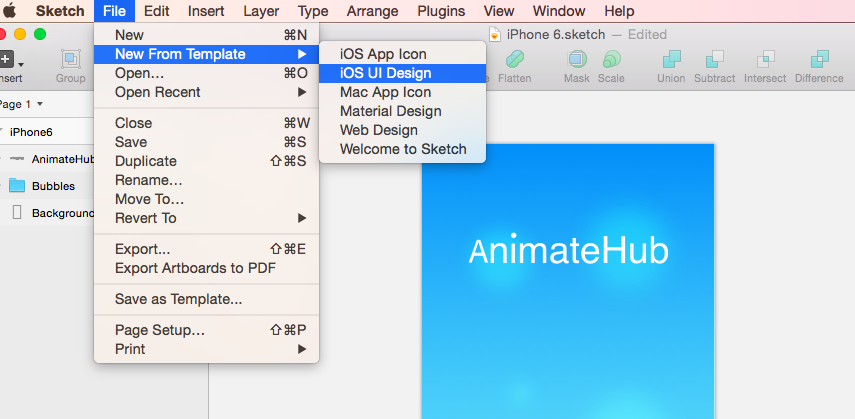Click the Flatten toolbar icon

pos(515,59)
